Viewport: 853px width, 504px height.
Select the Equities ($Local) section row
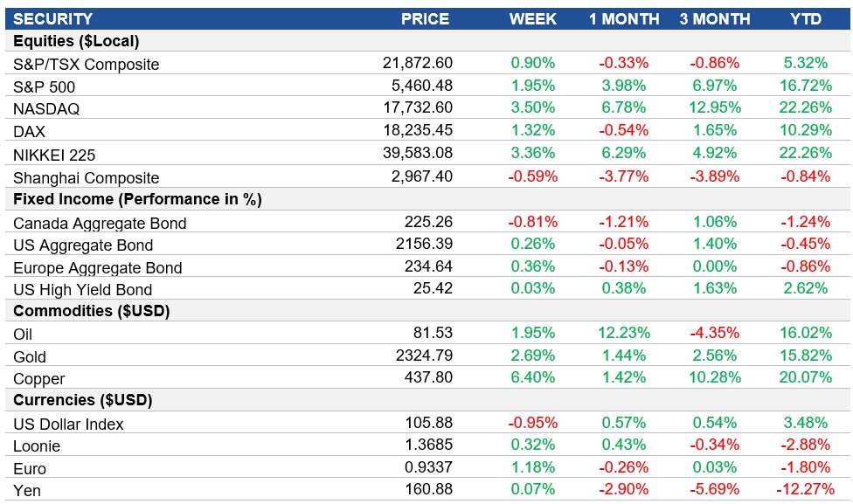pos(74,40)
